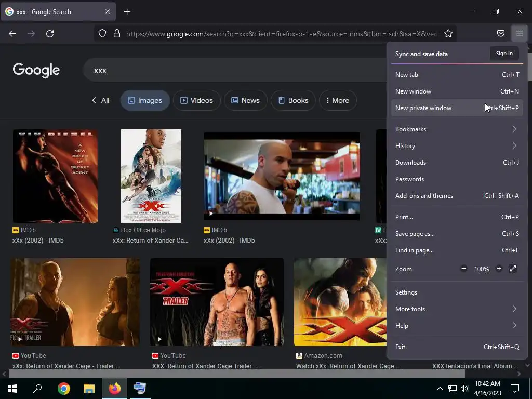Screen dimensions: 532x399
Task: Launch Chrome from the taskbar
Action: (x=64, y=389)
